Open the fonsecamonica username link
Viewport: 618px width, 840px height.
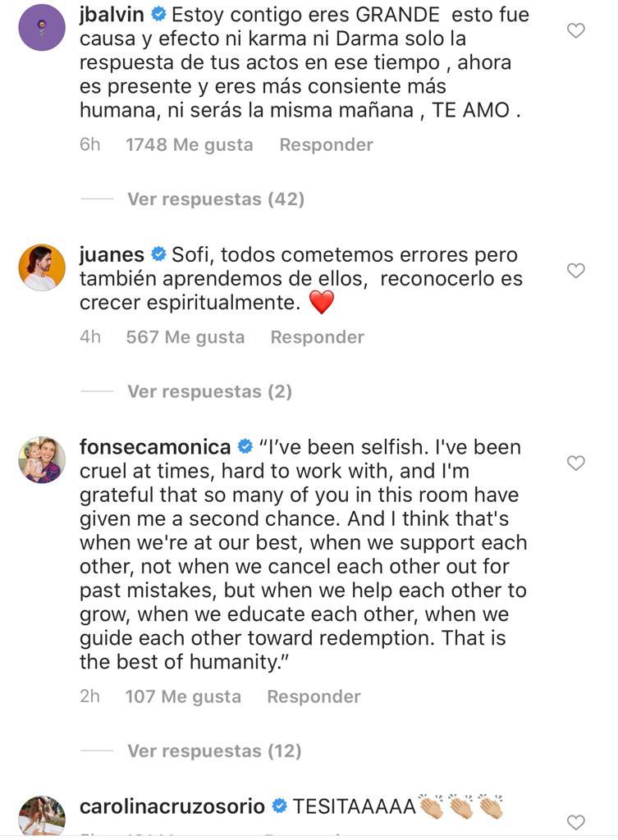(155, 447)
